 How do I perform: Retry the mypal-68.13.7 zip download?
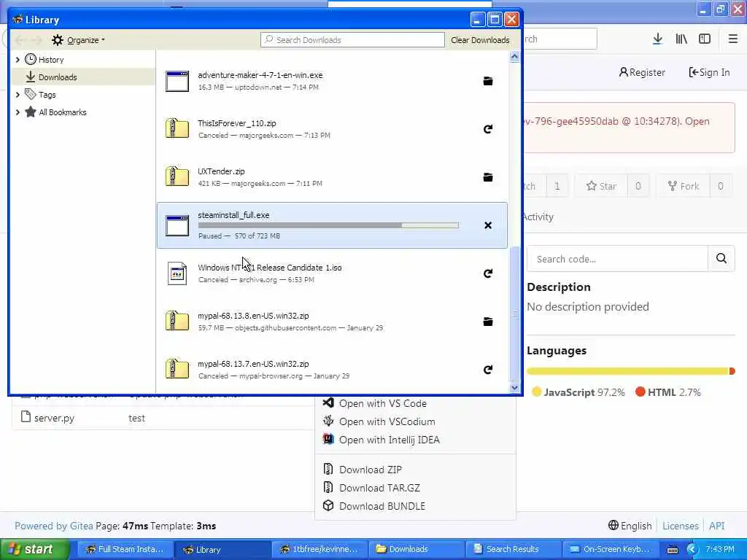tap(487, 370)
